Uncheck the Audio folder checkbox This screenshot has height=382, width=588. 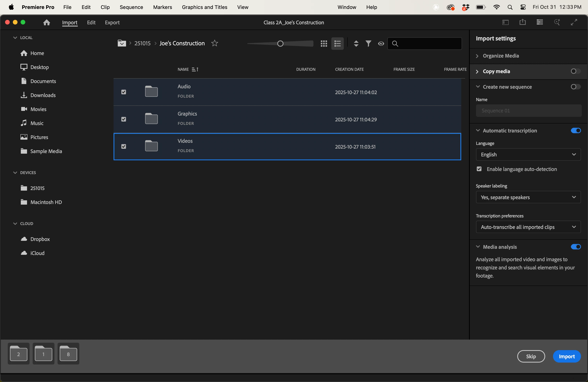[123, 92]
